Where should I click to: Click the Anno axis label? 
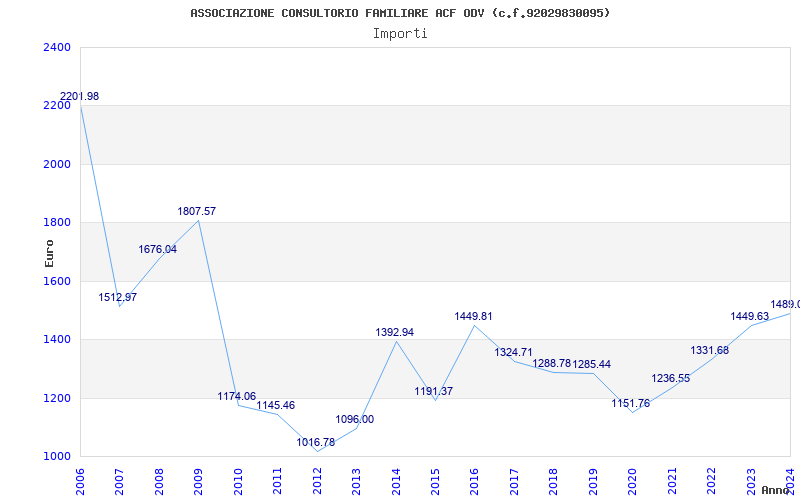(774, 490)
